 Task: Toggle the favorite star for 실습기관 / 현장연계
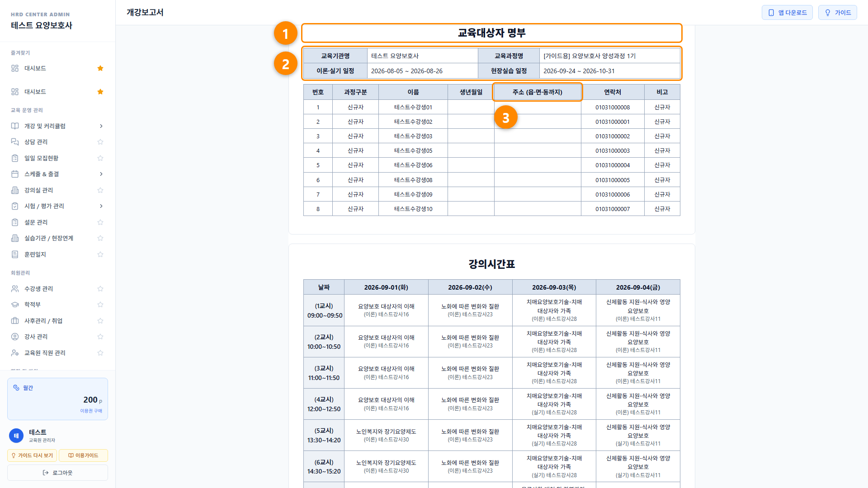[100, 238]
